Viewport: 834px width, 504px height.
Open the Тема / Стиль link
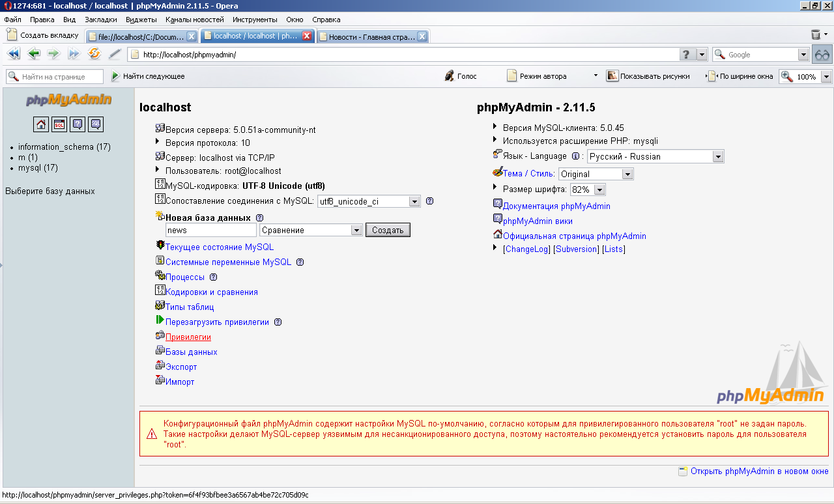tap(529, 174)
